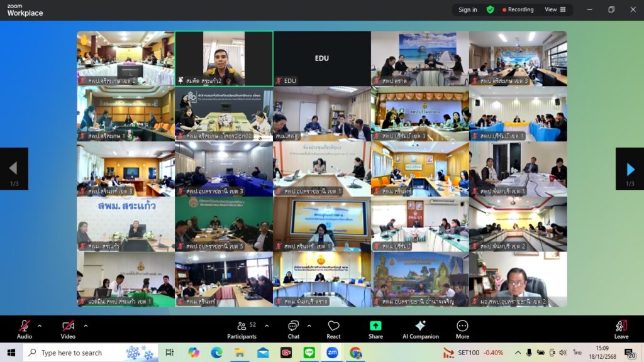Turn on the camera Video button
Viewport: 644px width, 362px height.
(68, 329)
